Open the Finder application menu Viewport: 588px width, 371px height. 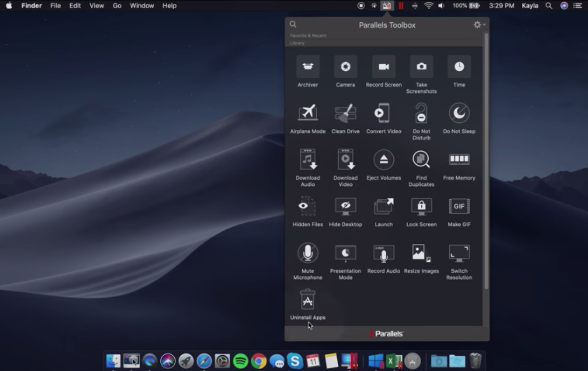pos(32,6)
